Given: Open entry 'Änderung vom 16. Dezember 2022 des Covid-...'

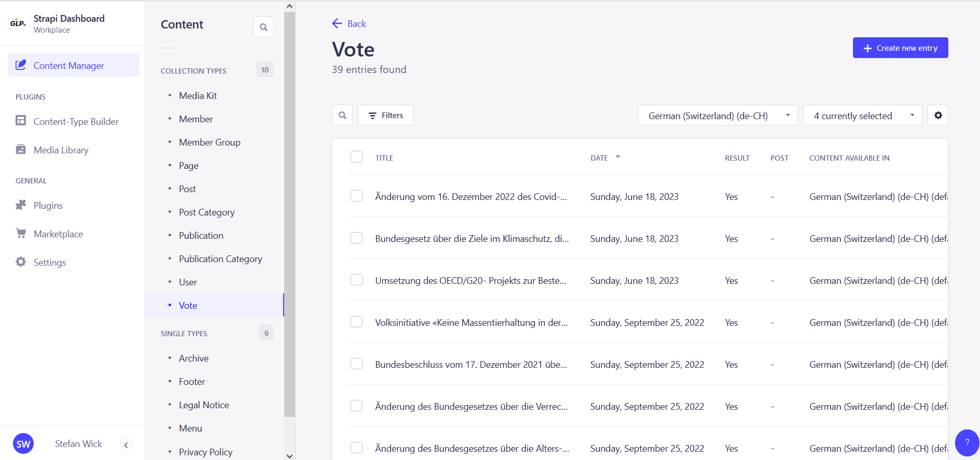Looking at the screenshot, I should coord(471,196).
